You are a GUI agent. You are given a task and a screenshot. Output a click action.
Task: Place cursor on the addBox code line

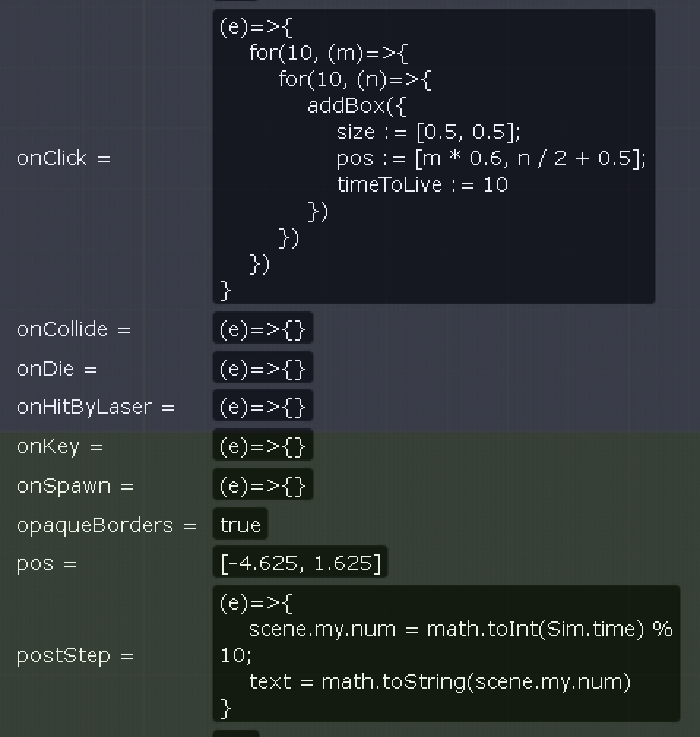point(357,105)
